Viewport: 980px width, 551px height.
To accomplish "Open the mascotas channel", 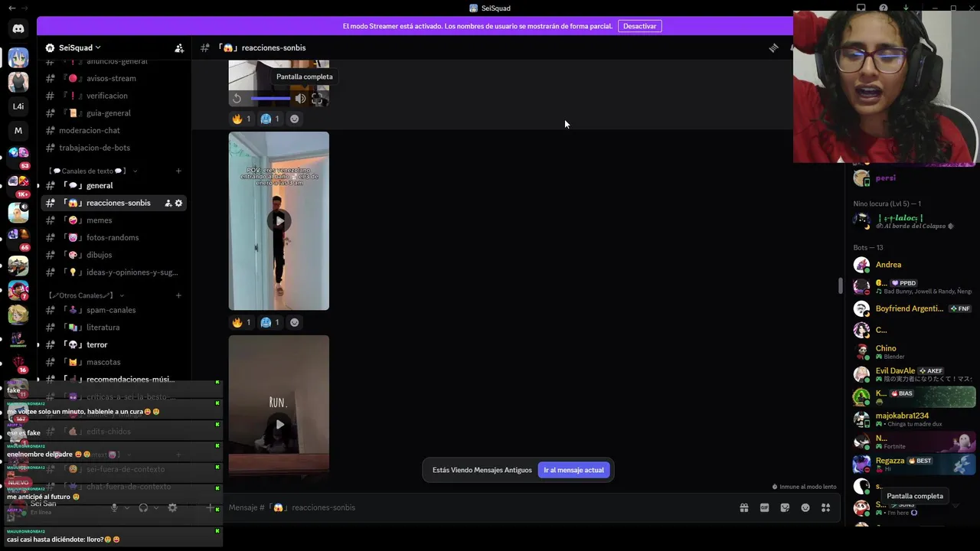I will [113, 362].
